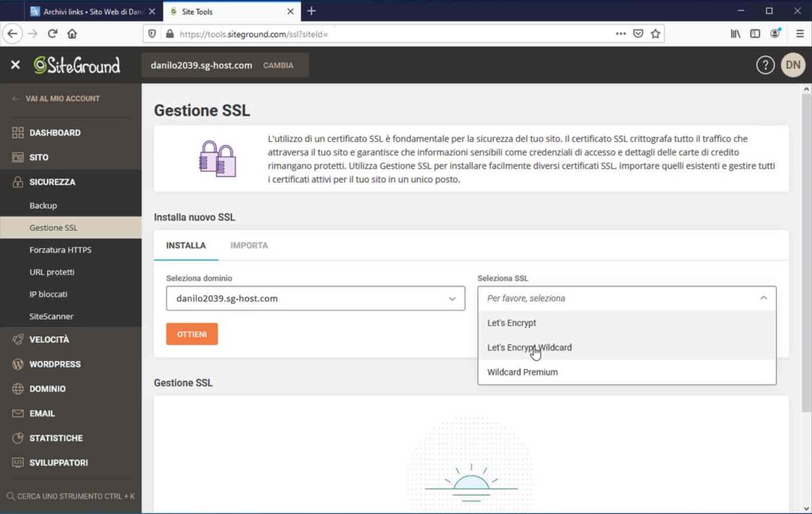The image size is (812, 514).
Task: Open a new browser tab
Action: [x=311, y=11]
